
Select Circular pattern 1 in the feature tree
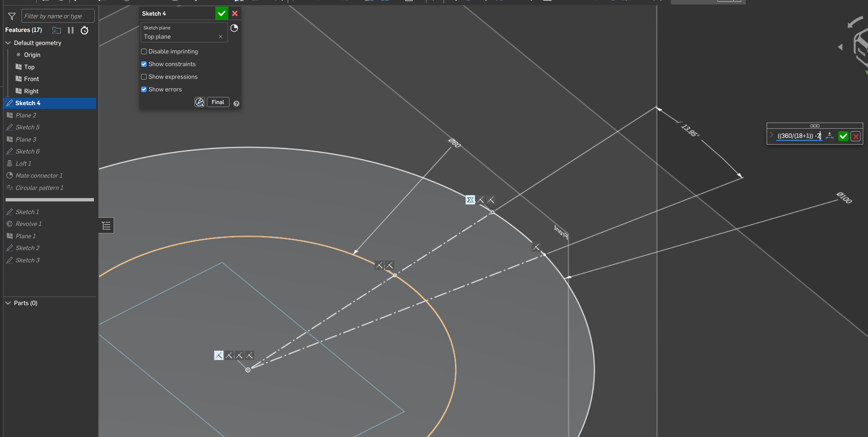pos(39,188)
